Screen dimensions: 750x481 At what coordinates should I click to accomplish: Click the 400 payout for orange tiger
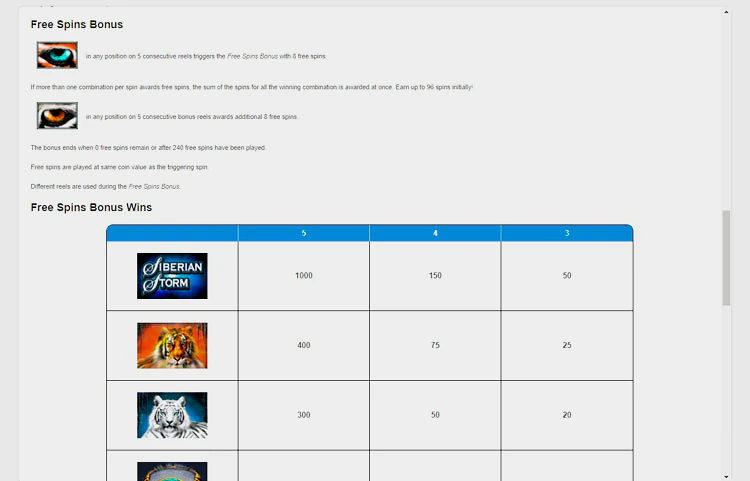(304, 345)
